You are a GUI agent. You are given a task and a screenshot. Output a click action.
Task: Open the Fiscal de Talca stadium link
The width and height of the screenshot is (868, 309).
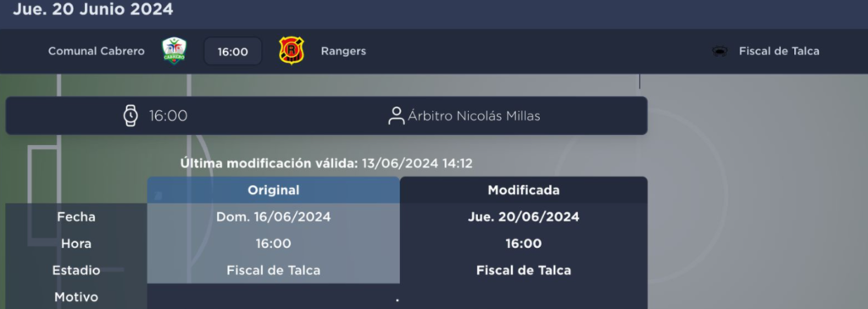pos(779,51)
